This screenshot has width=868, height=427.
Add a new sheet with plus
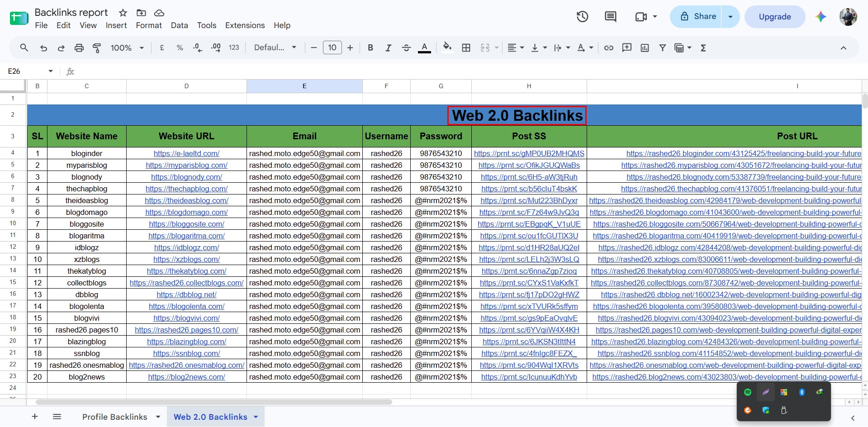(35, 417)
